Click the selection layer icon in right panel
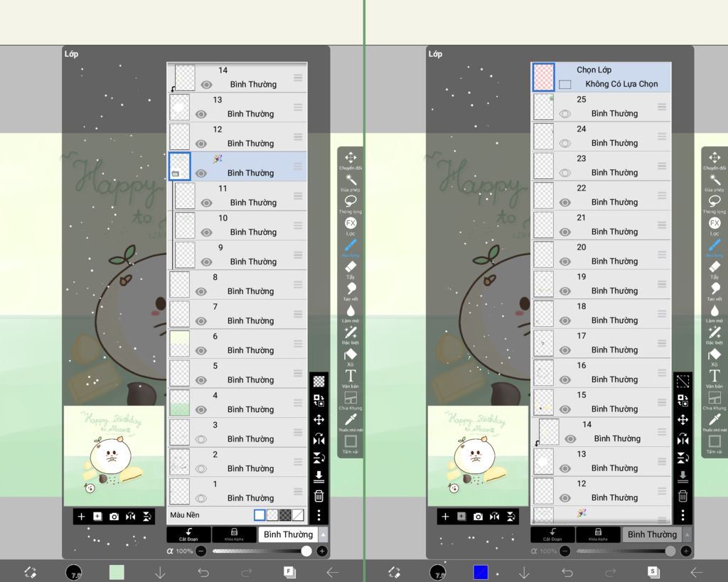This screenshot has height=582, width=728. coord(683,382)
